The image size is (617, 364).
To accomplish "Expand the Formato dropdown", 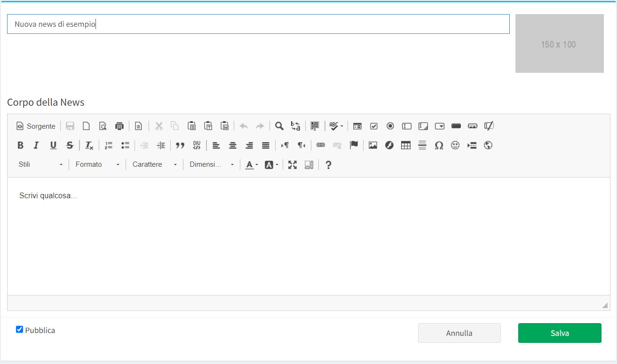I will (x=97, y=165).
